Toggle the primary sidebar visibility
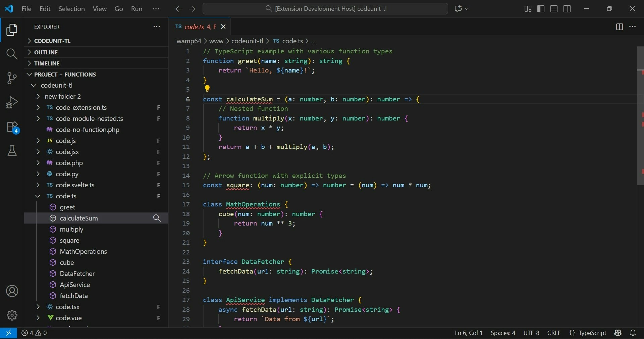 coord(541,9)
